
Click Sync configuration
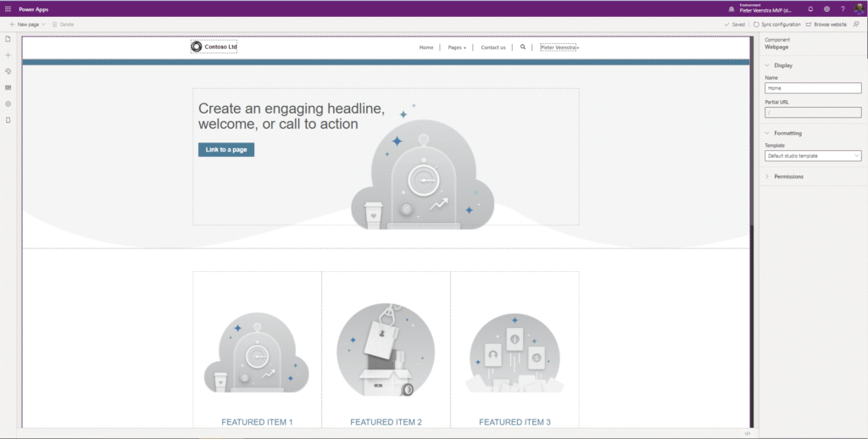point(776,25)
